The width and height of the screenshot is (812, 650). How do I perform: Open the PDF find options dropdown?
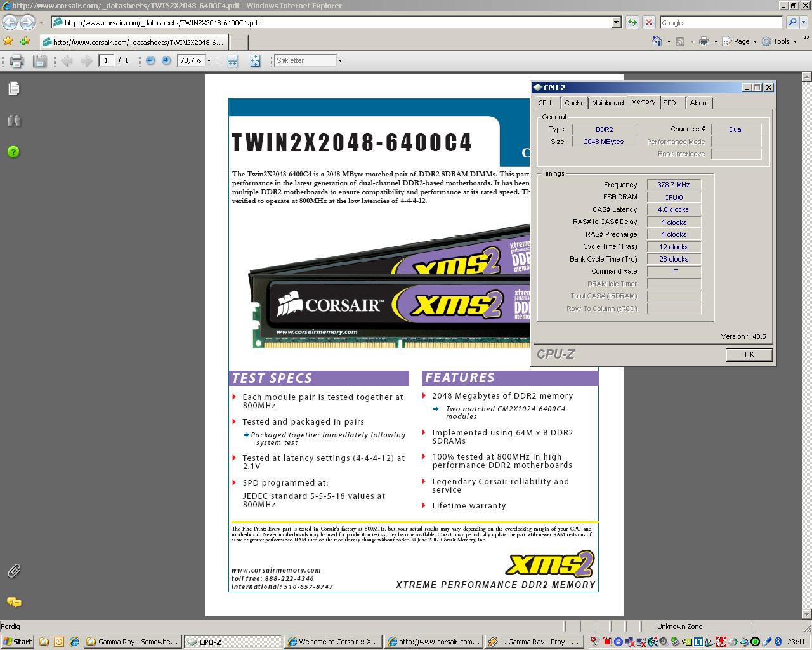tap(340, 61)
